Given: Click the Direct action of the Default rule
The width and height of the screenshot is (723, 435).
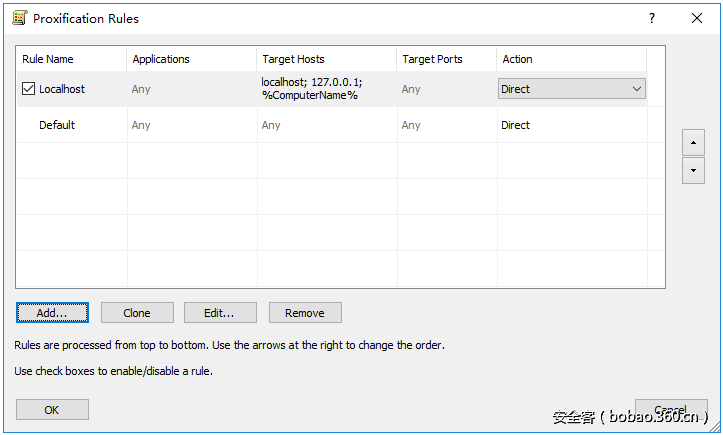Looking at the screenshot, I should tap(516, 125).
